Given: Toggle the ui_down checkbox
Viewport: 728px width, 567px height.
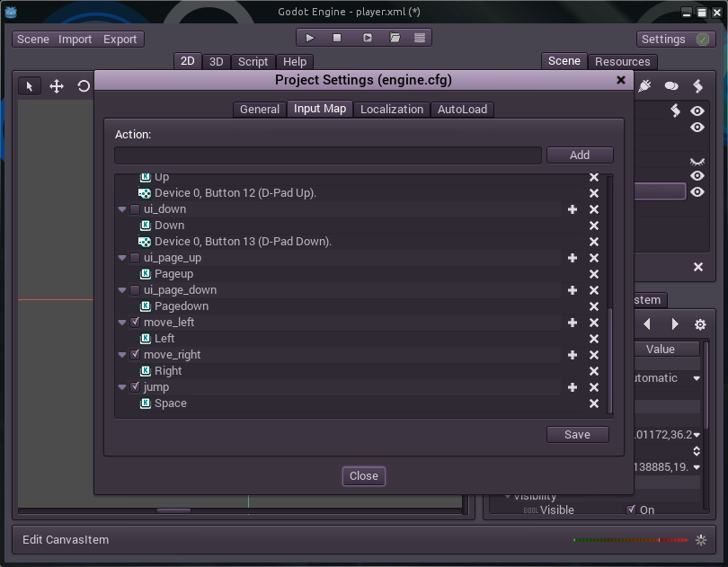Looking at the screenshot, I should tap(135, 209).
